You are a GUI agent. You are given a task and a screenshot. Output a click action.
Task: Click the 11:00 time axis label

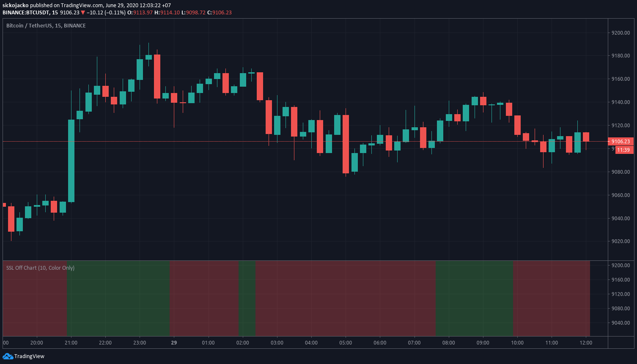pyautogui.click(x=552, y=343)
